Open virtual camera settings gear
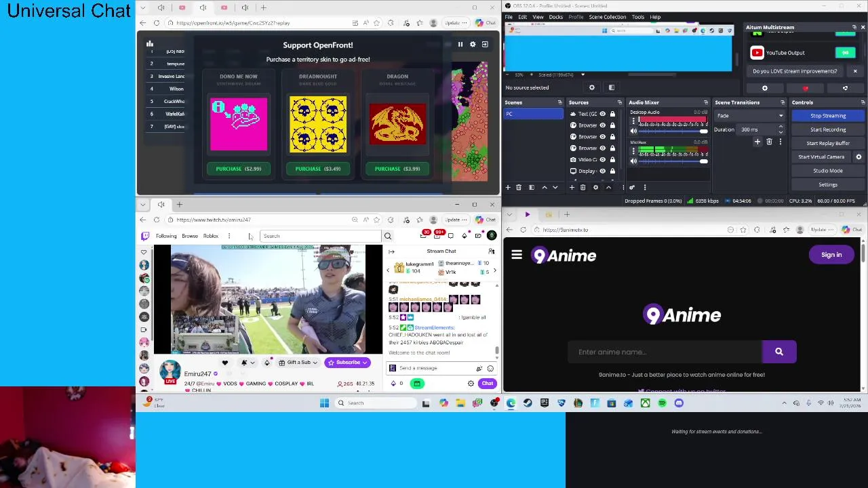This screenshot has height=488, width=868. 859,157
